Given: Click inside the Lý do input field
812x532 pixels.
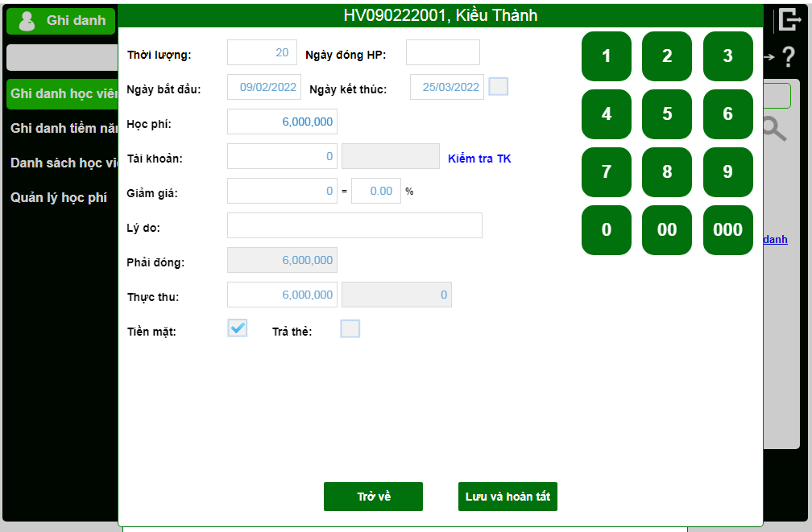Looking at the screenshot, I should (354, 225).
